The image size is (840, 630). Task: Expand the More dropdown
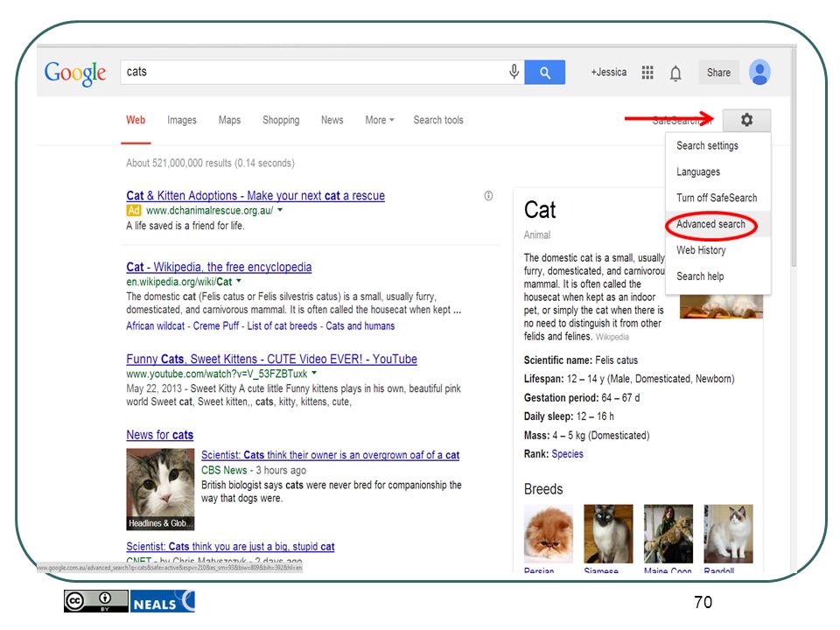379,120
